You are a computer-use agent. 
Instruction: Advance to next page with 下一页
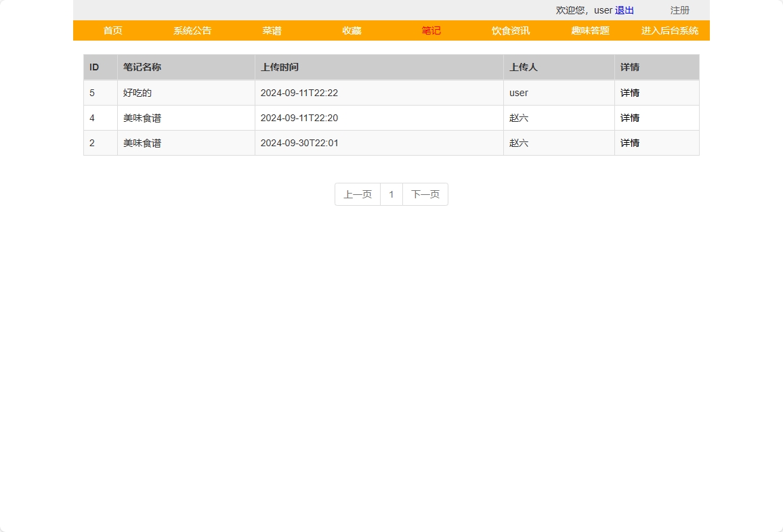(425, 194)
